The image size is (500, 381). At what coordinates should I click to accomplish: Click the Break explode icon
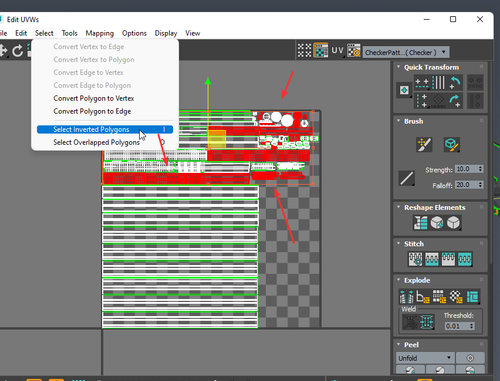(x=406, y=296)
